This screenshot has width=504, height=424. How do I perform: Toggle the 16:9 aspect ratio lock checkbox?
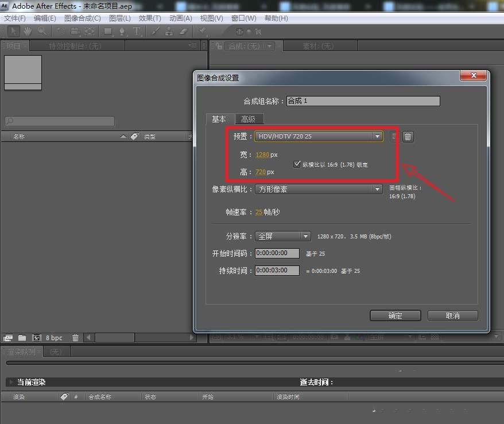click(x=297, y=164)
